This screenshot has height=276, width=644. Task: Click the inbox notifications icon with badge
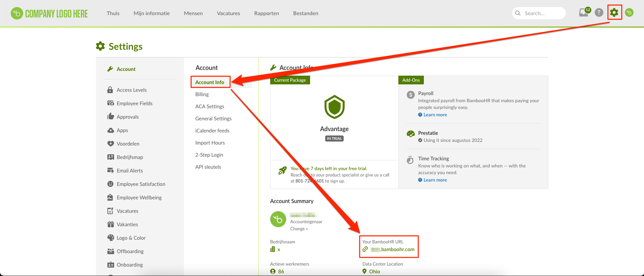click(x=584, y=13)
